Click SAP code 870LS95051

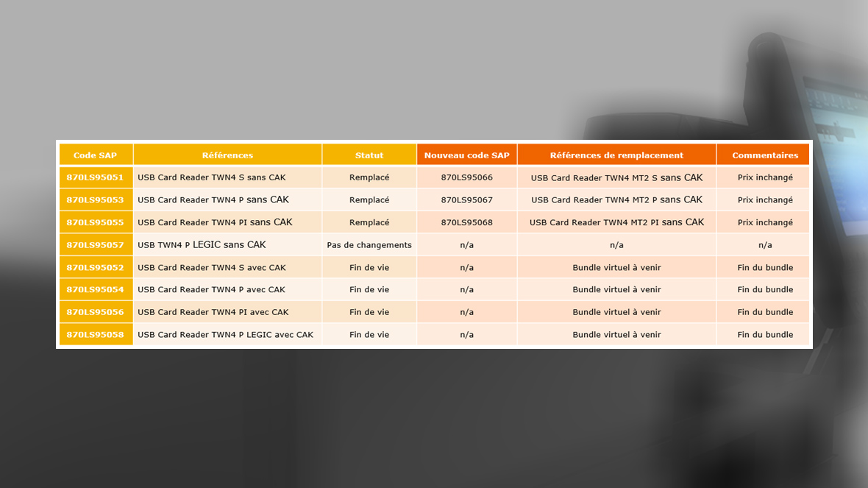point(96,177)
